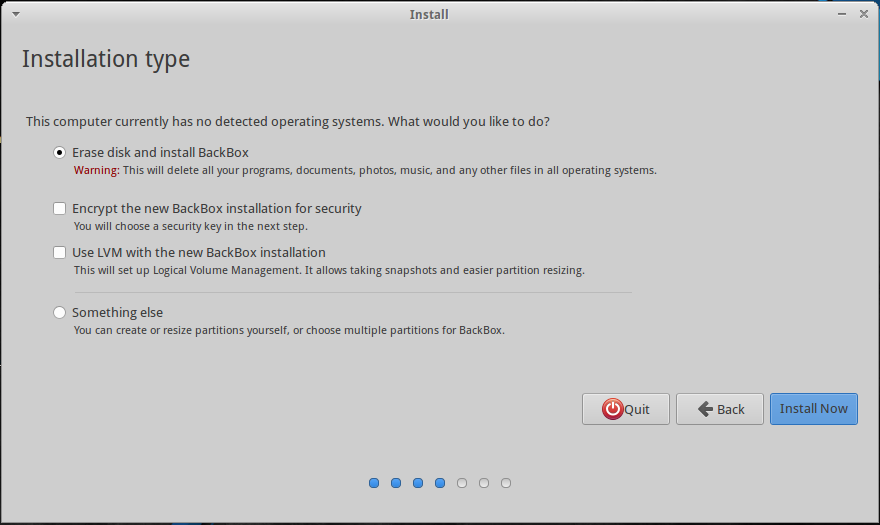Select Erase disk and install BackBox radio

pos(59,153)
